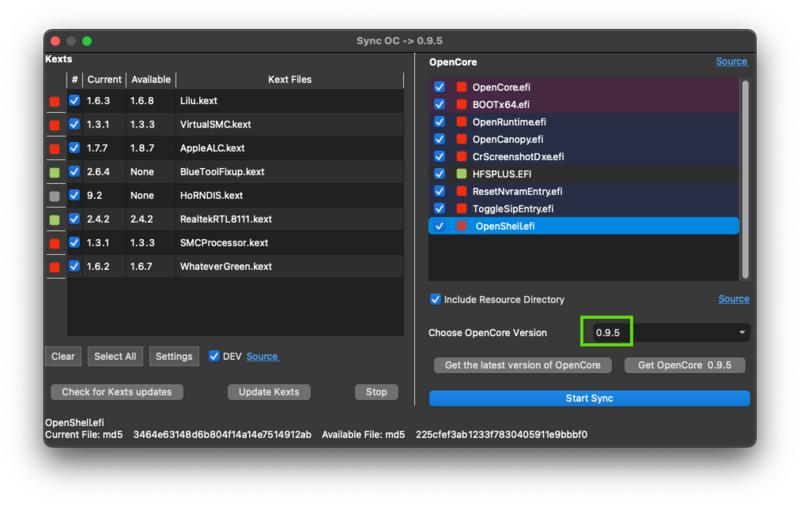Click the Stop button
This screenshot has height=505, width=800.
(x=376, y=392)
